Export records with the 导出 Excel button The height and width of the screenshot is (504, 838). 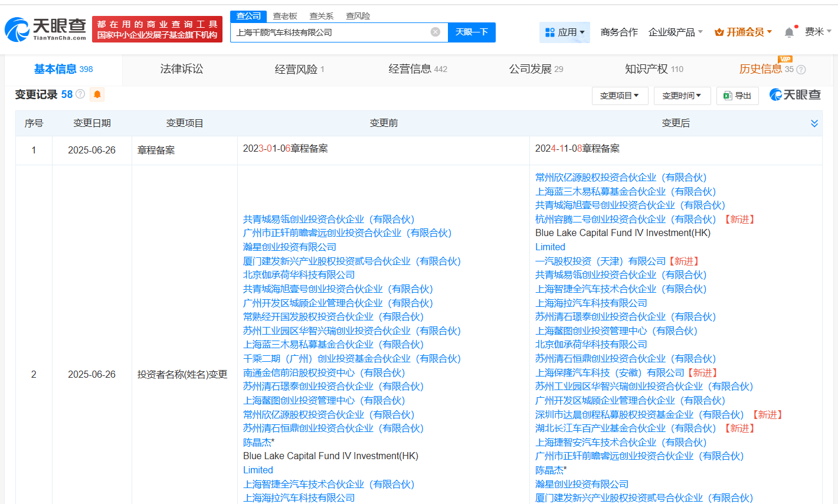(737, 96)
